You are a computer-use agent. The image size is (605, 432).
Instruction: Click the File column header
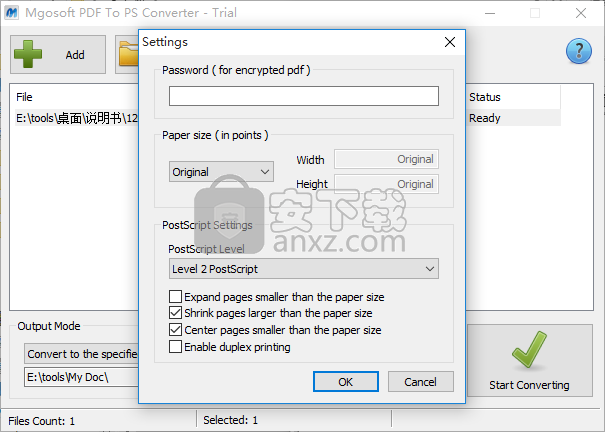[x=24, y=97]
